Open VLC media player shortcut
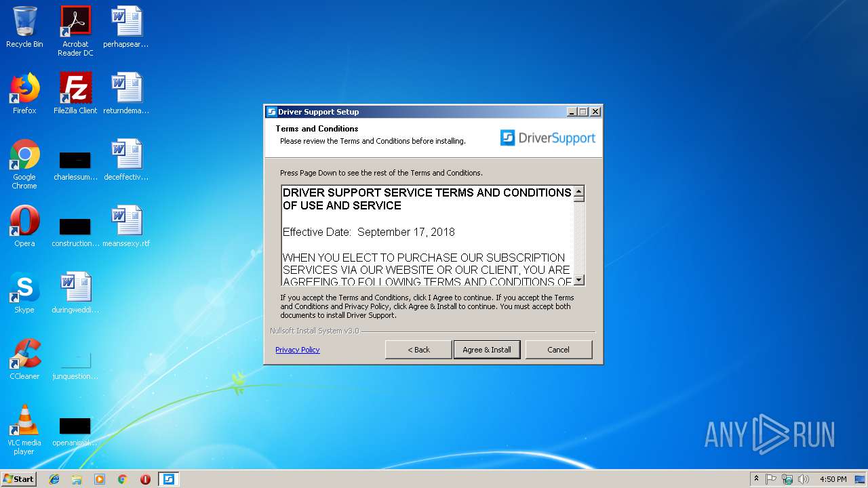868x488 pixels. tap(24, 430)
